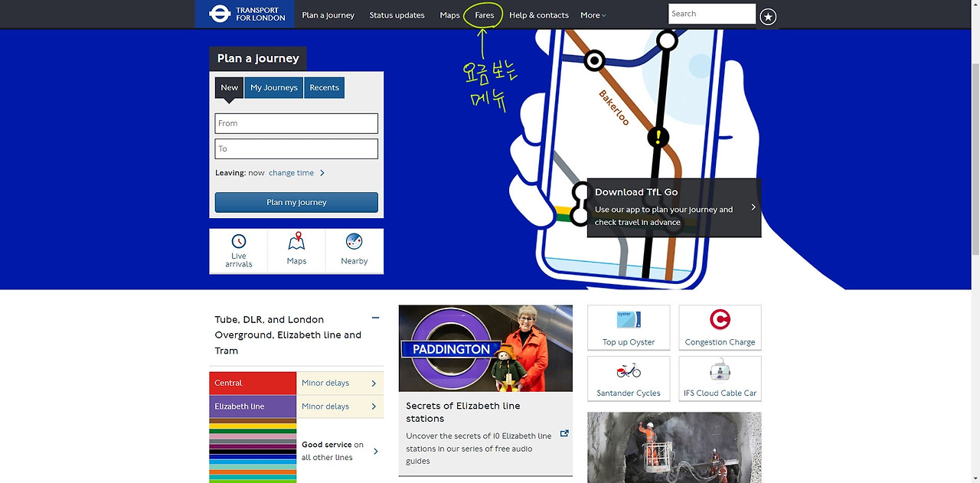Expand Central line Minor delays details
This screenshot has width=980, height=483.
340,383
